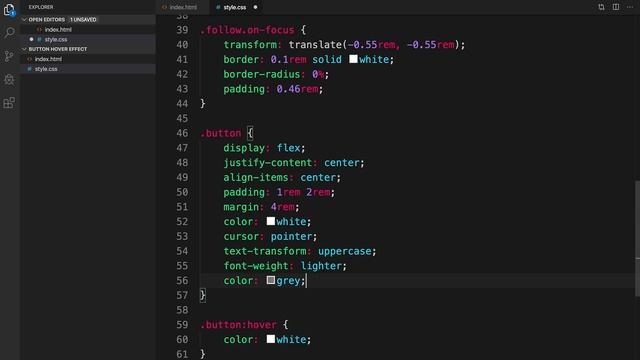Click the .button selector on line 46
This screenshot has width=640, height=360.
220,133
